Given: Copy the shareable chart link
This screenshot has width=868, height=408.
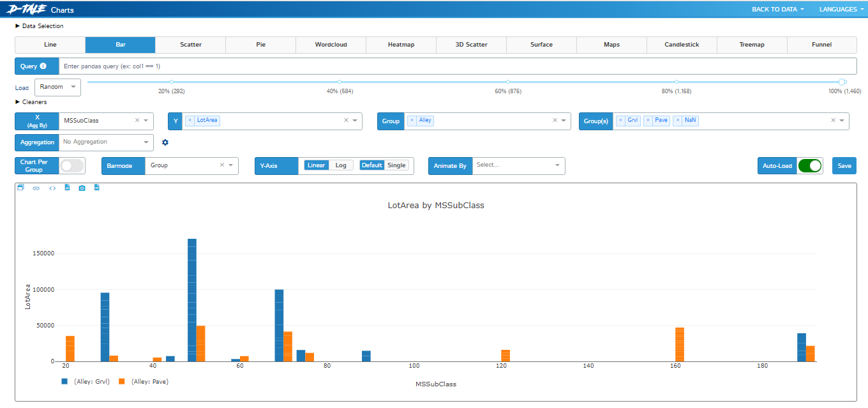Looking at the screenshot, I should click(x=36, y=188).
